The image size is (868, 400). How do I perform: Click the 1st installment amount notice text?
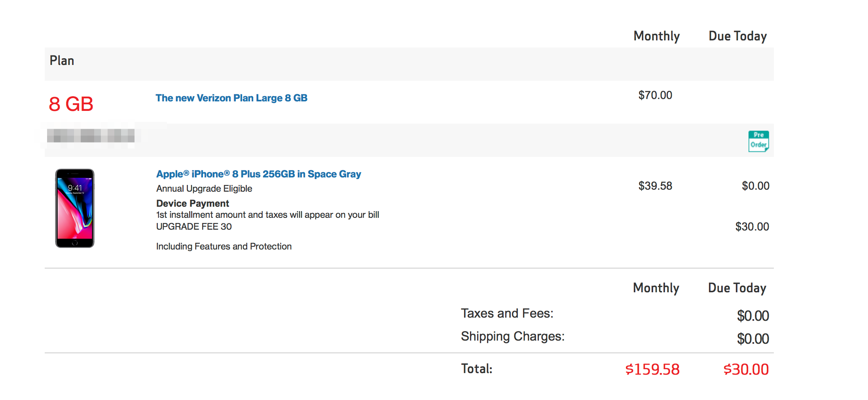pos(267,215)
